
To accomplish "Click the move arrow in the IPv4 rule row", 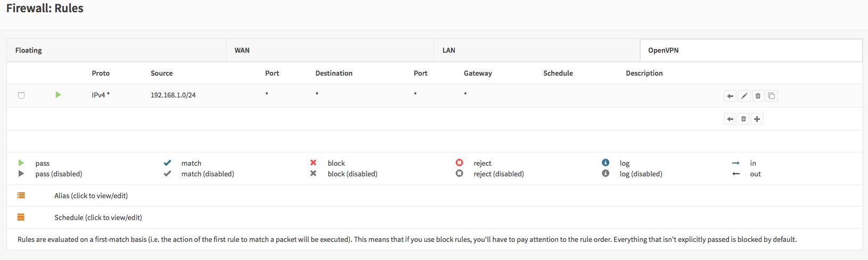I will 730,96.
